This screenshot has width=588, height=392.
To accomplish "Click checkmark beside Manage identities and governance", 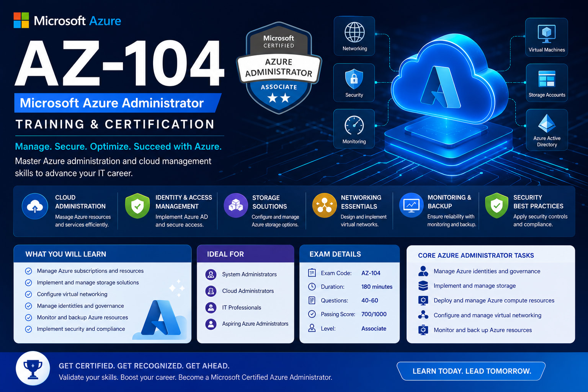I will [28, 306].
